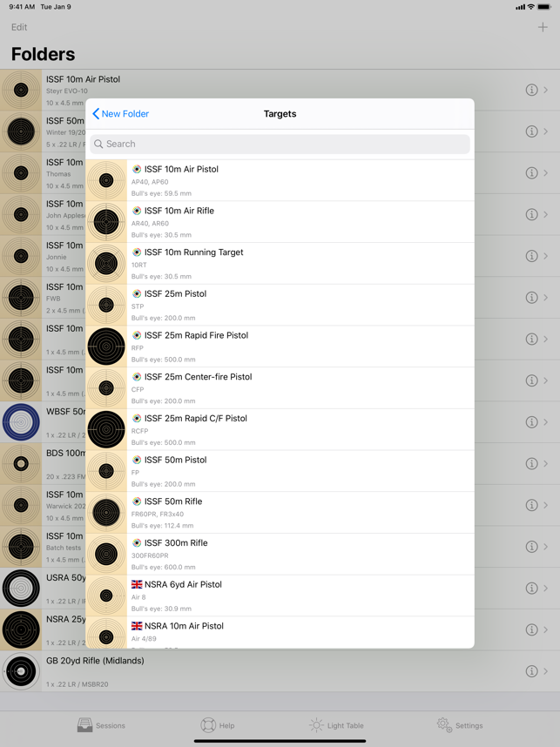Select ISSF 10m Air Pistol target
The image size is (560, 747).
tap(280, 180)
